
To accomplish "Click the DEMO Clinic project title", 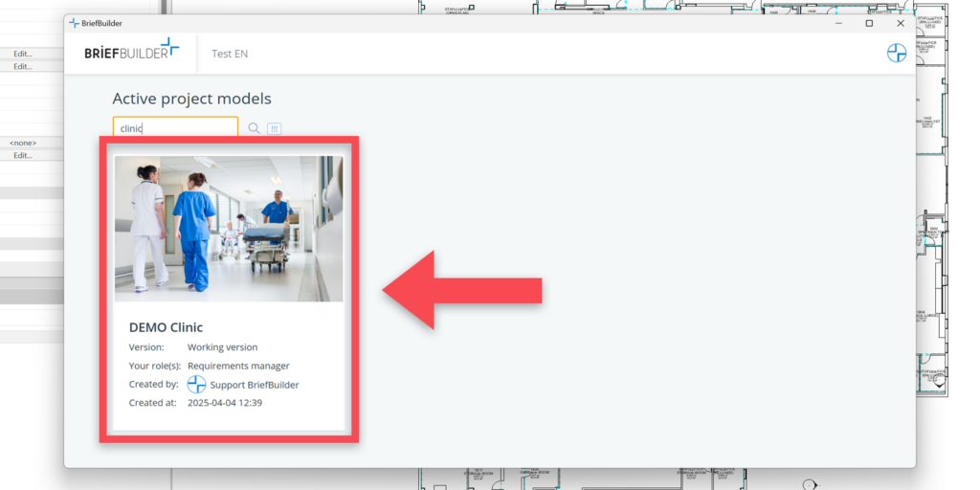I will 166,327.
